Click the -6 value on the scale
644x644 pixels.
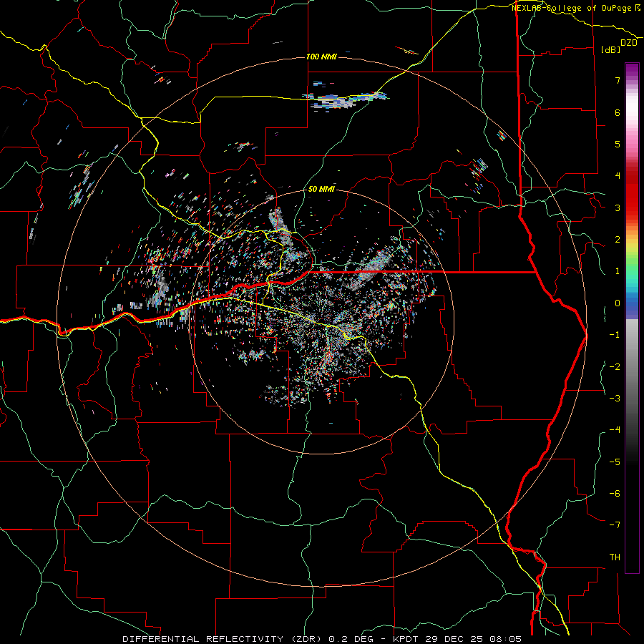point(615,494)
